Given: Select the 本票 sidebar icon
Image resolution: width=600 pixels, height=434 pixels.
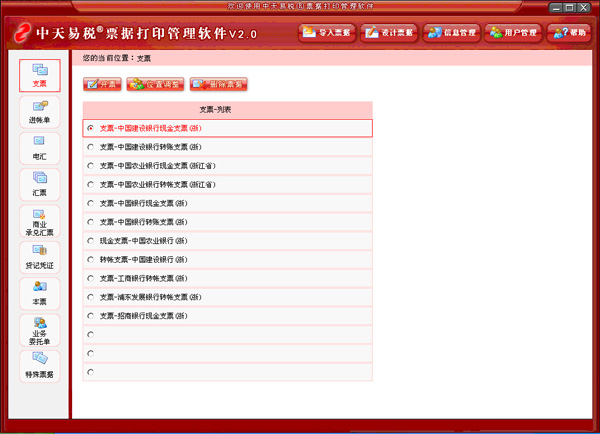Looking at the screenshot, I should coord(40,294).
